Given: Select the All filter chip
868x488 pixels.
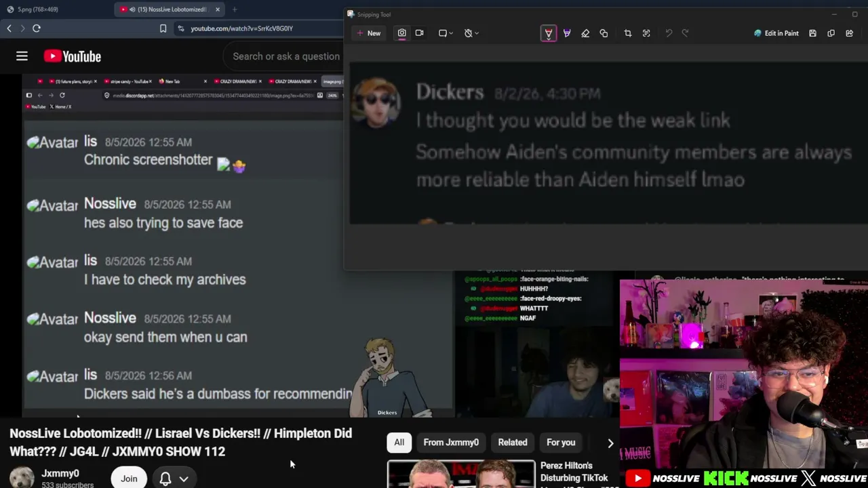Looking at the screenshot, I should tap(399, 443).
